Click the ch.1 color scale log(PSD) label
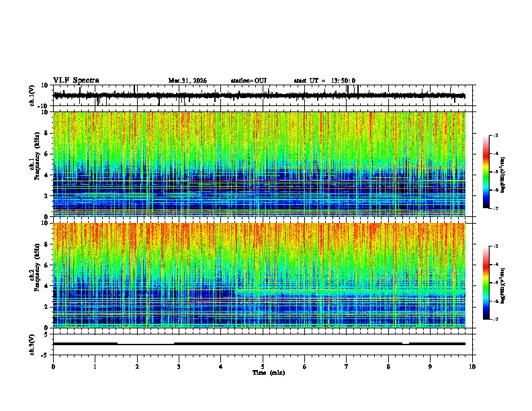532x411 pixels. click(x=503, y=175)
